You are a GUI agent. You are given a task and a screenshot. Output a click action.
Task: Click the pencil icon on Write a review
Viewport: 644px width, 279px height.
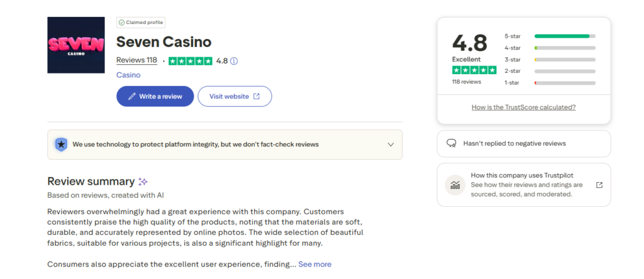click(131, 96)
